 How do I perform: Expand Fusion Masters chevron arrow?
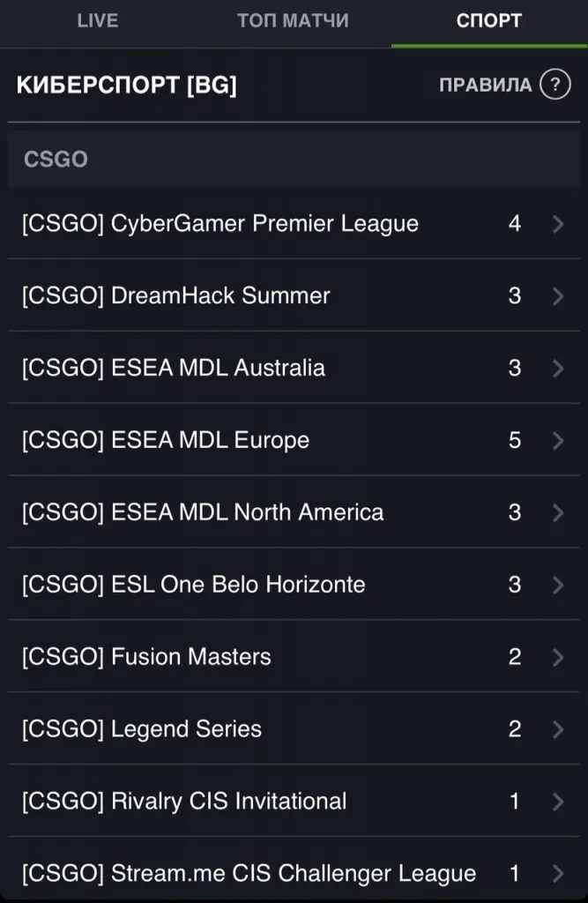(557, 657)
